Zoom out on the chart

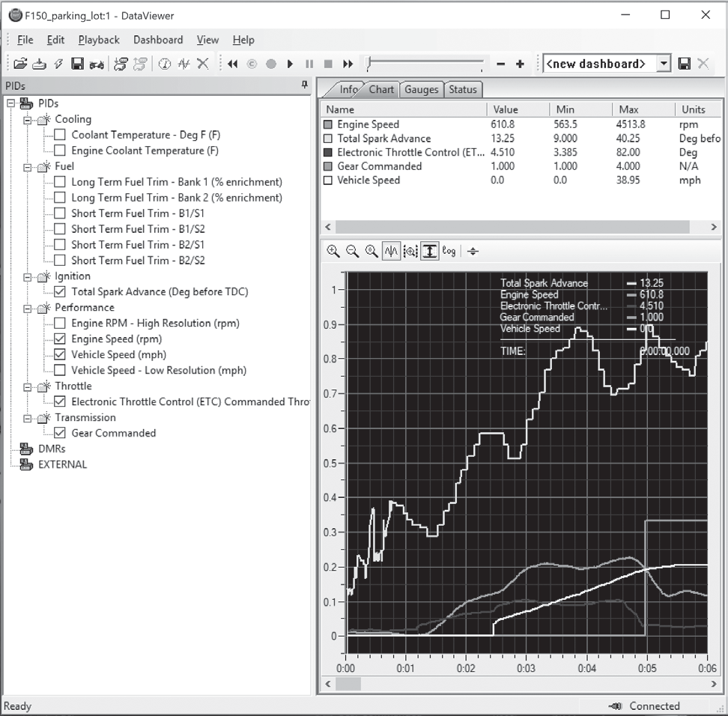coord(353,251)
